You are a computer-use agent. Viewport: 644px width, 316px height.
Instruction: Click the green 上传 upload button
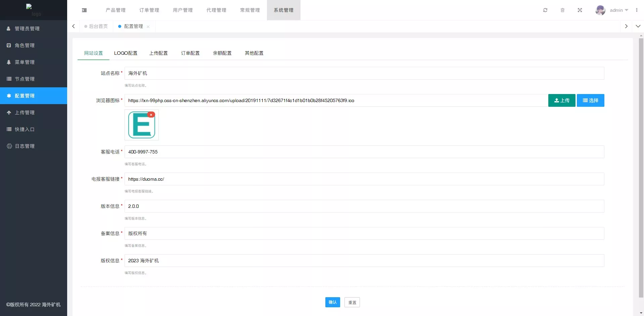point(561,100)
